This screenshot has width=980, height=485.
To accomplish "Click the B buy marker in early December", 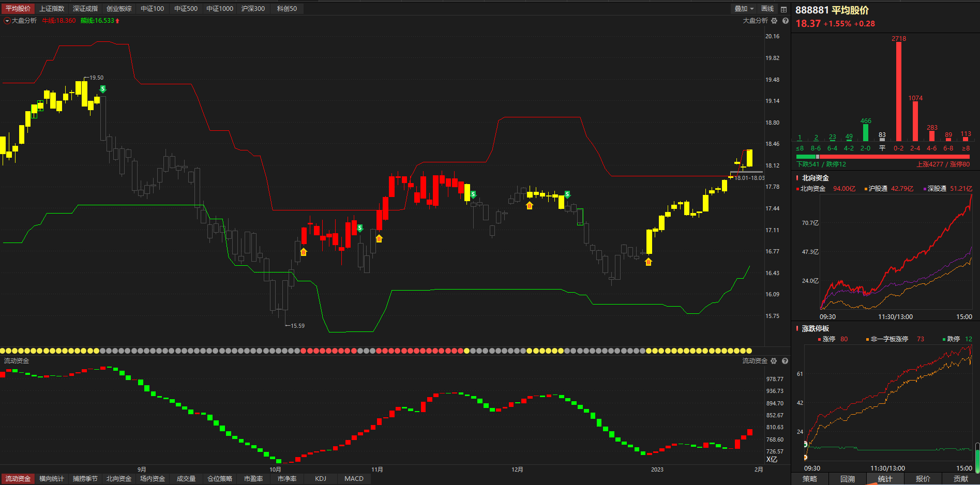I will (x=529, y=206).
